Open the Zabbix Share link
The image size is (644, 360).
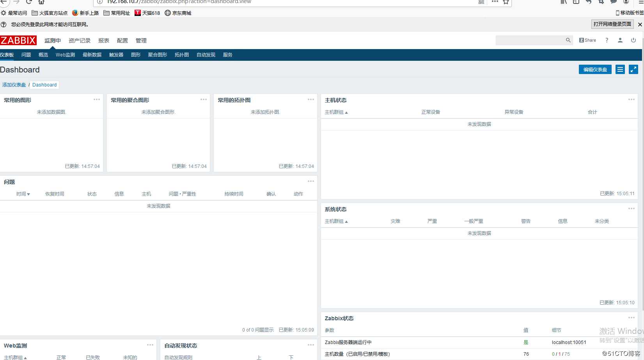[587, 40]
